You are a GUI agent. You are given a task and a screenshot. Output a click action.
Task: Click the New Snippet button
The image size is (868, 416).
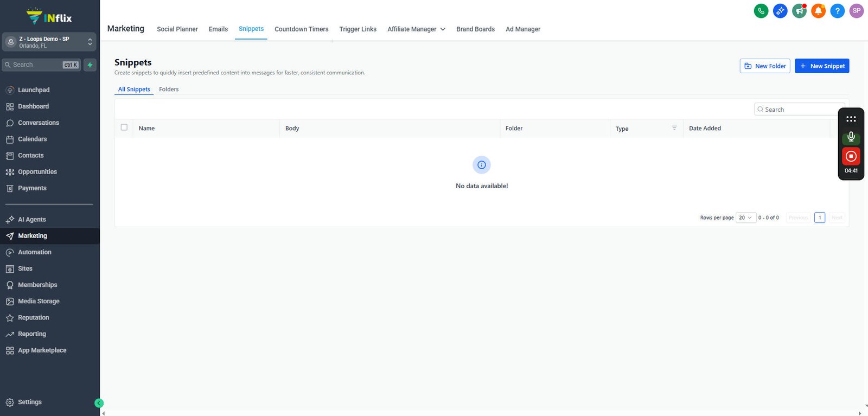[x=822, y=66]
